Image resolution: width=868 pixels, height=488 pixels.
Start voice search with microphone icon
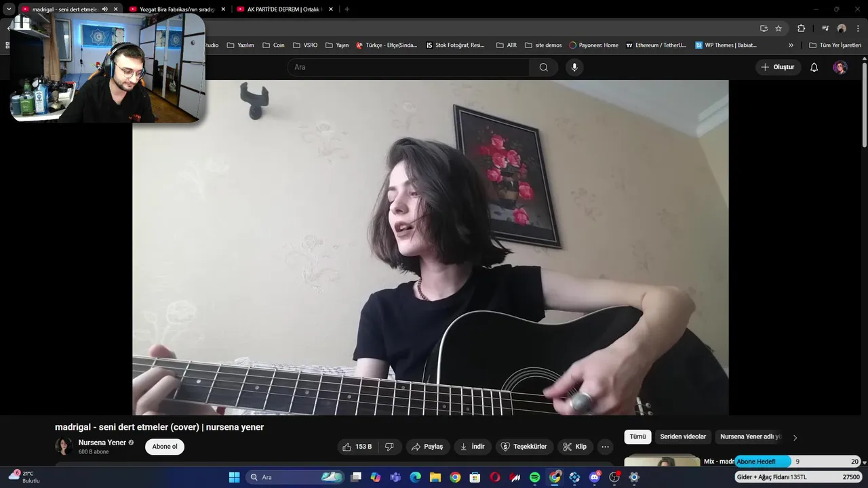(x=574, y=67)
